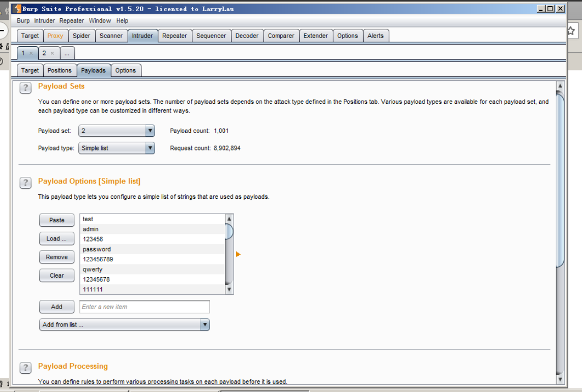This screenshot has width=582, height=392.
Task: Click the Clear button
Action: 57,276
